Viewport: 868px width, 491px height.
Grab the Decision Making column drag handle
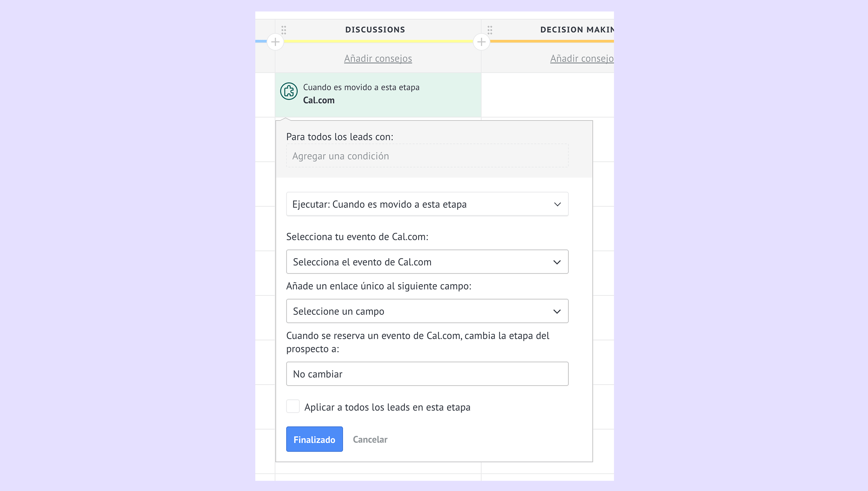(490, 30)
